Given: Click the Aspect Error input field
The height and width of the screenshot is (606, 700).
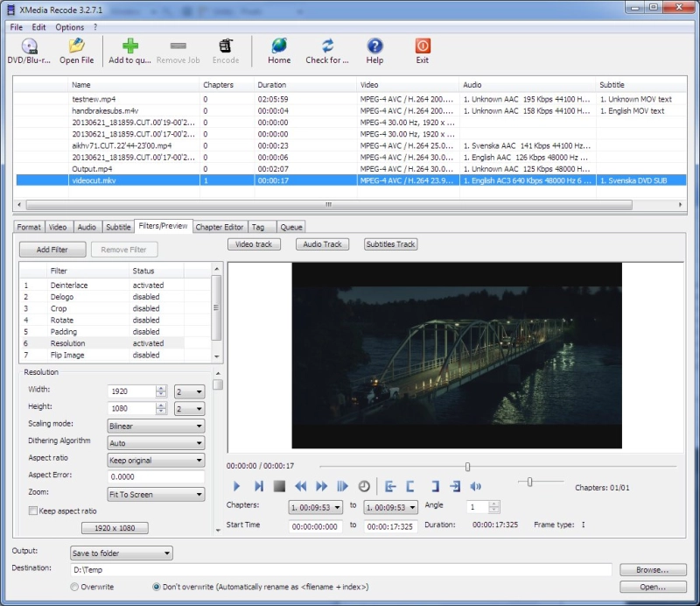Looking at the screenshot, I should pyautogui.click(x=156, y=477).
